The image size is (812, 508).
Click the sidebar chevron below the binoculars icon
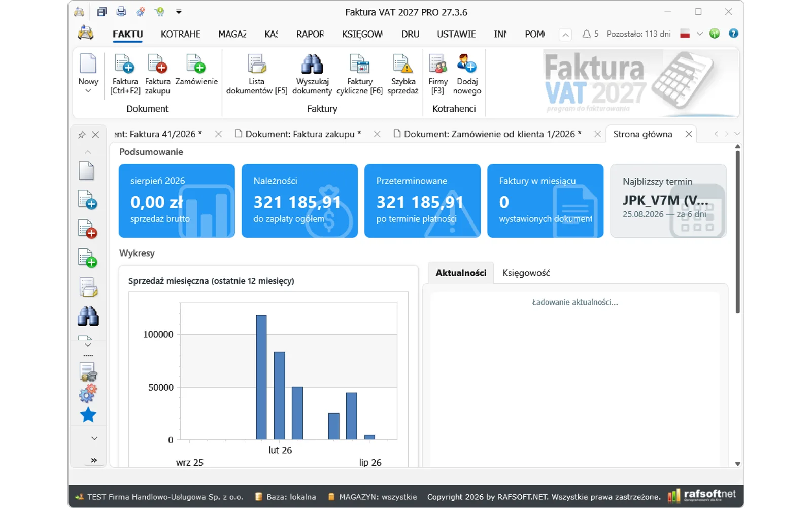click(88, 345)
